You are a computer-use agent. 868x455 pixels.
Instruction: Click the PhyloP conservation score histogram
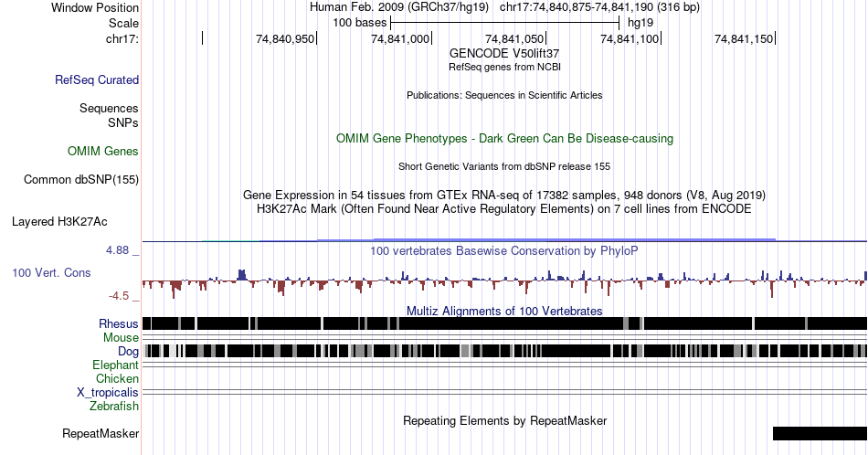[x=504, y=282]
